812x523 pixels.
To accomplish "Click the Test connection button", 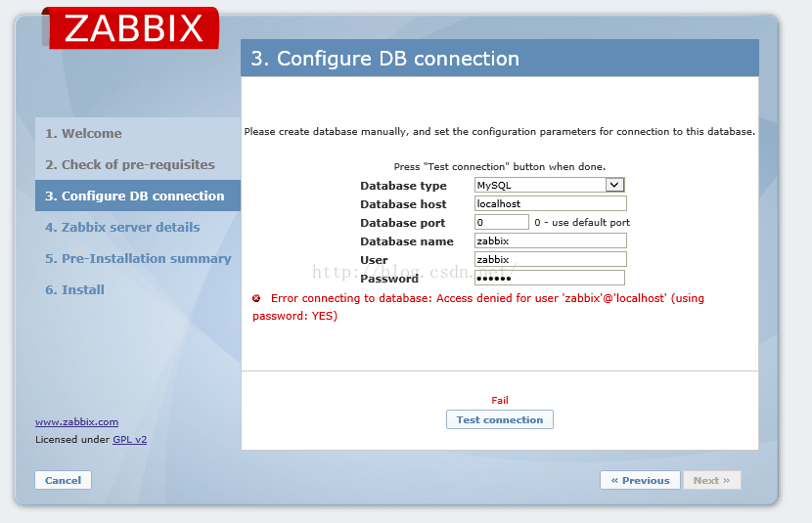I will coord(500,419).
